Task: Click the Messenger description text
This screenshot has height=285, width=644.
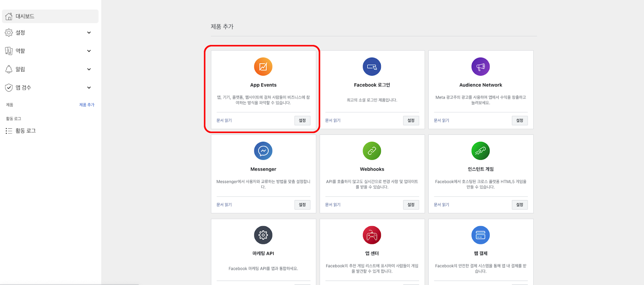Action: point(263,184)
